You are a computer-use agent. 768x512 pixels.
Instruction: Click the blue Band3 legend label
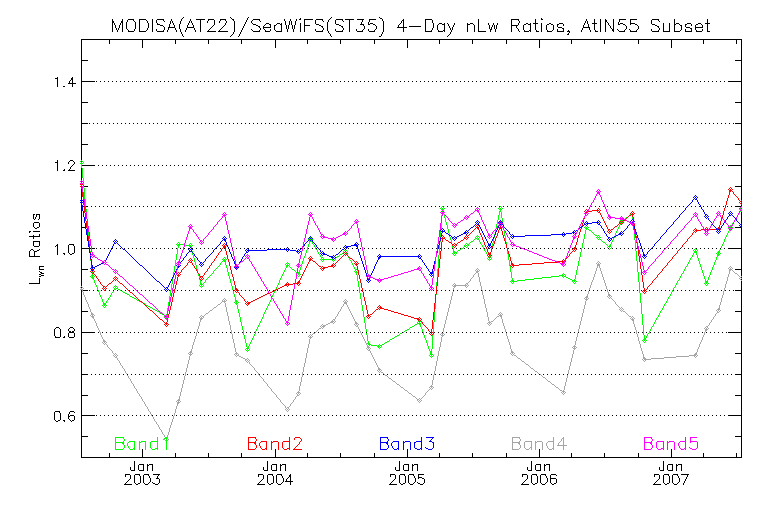point(407,444)
